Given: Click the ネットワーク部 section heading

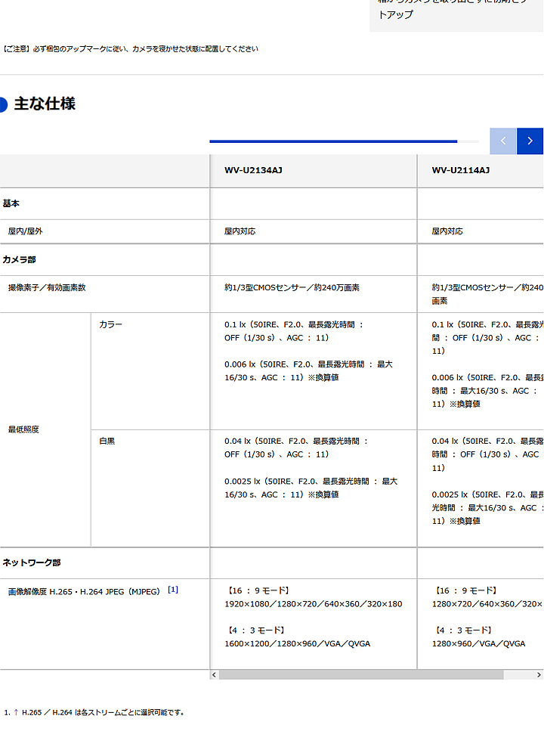Looking at the screenshot, I should 31,562.
